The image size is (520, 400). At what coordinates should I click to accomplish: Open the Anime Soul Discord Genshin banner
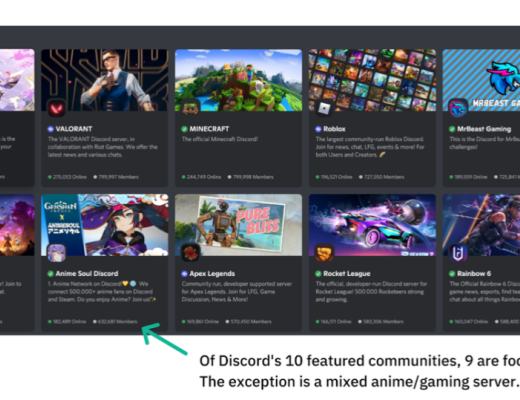[x=105, y=225]
